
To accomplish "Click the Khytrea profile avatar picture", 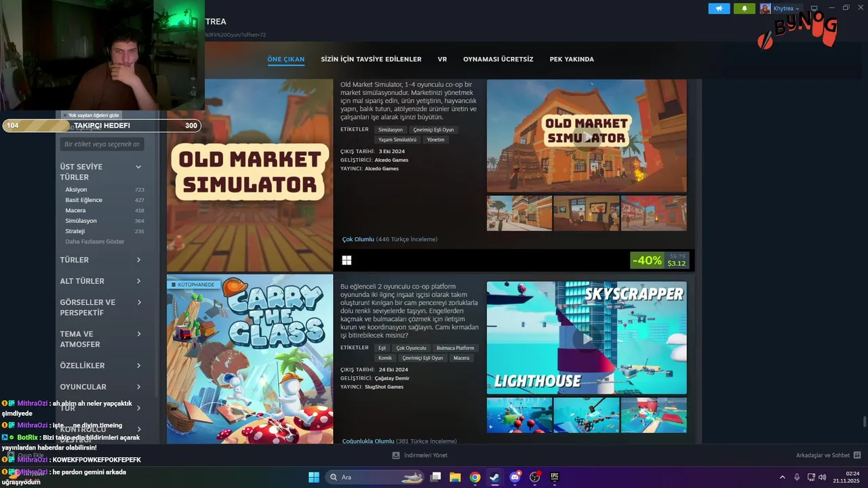I will (x=766, y=8).
